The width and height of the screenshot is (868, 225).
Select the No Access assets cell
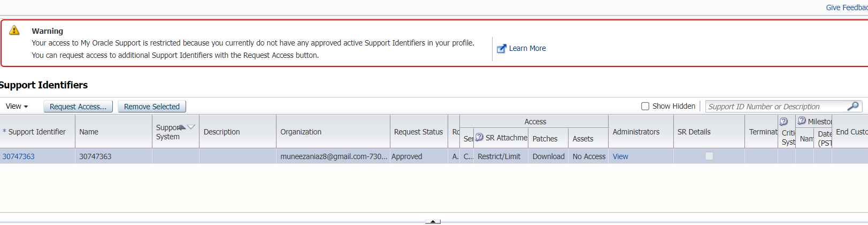[588, 156]
